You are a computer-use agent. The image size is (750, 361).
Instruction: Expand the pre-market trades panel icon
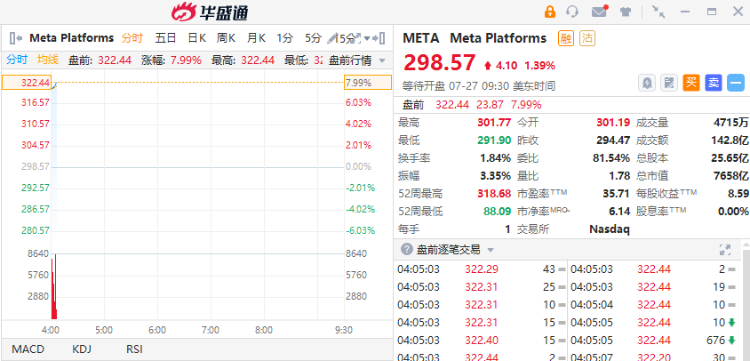[x=725, y=250]
